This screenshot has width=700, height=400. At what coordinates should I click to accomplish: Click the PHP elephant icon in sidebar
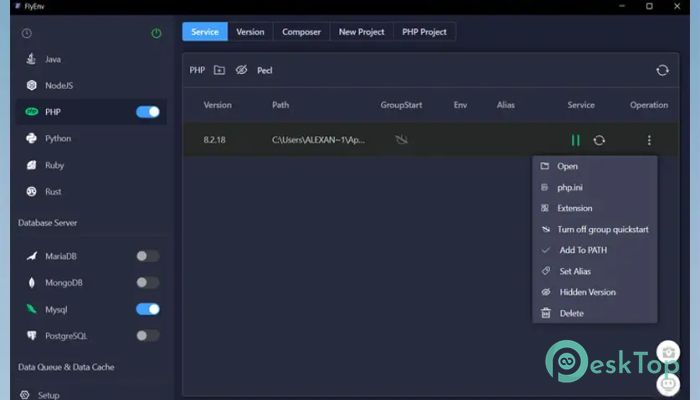(x=31, y=112)
